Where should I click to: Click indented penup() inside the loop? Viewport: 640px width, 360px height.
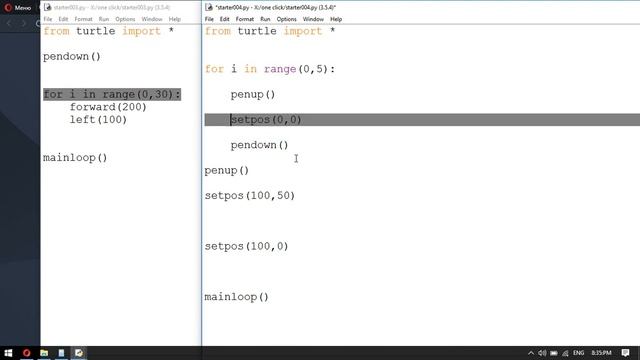(x=253, y=95)
